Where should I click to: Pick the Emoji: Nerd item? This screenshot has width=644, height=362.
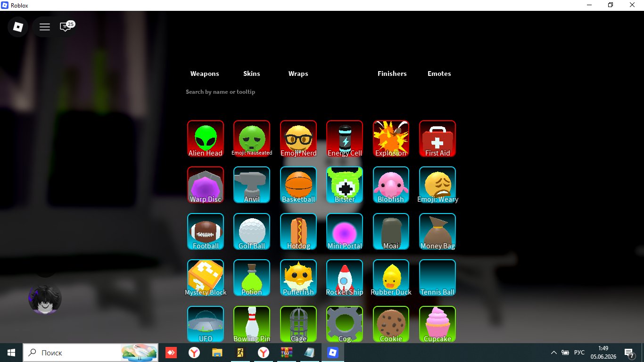[298, 139]
